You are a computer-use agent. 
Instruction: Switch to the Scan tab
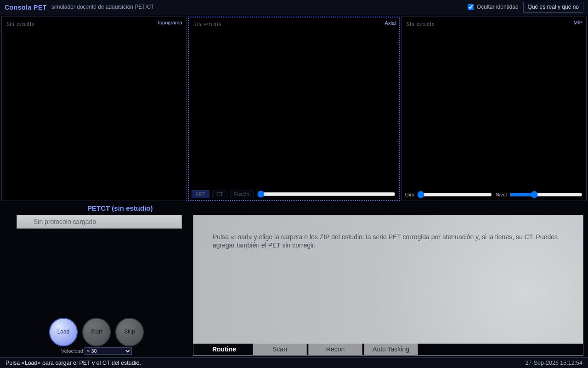click(x=280, y=349)
